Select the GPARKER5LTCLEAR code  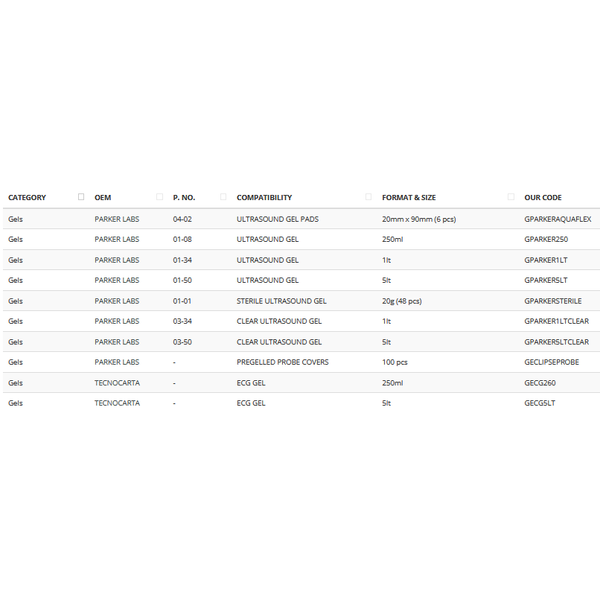tap(556, 342)
